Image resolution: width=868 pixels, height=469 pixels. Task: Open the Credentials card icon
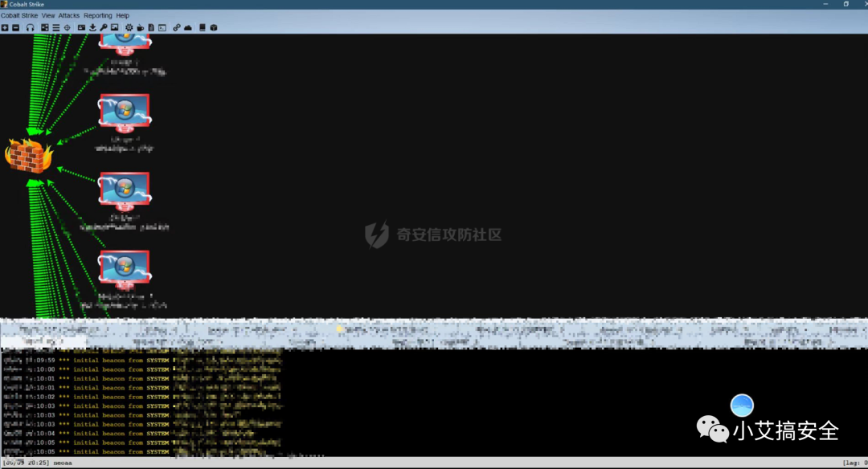(81, 27)
